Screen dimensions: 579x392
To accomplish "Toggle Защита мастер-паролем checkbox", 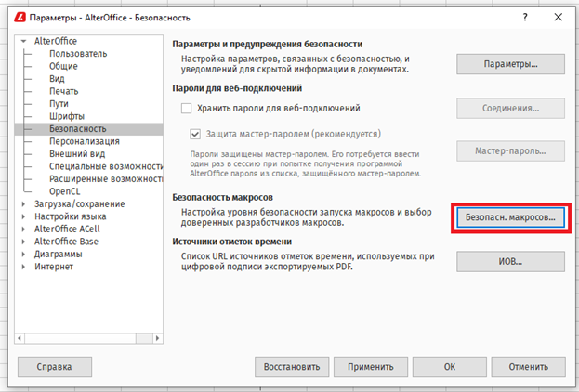I will 195,134.
